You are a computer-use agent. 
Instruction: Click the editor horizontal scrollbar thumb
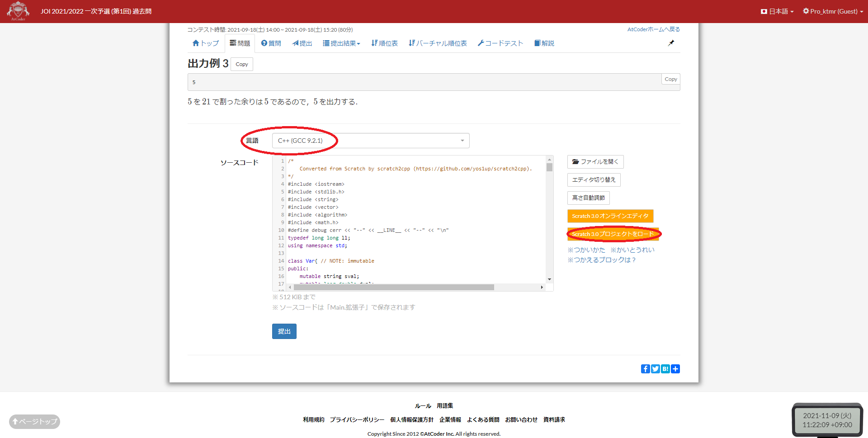394,287
